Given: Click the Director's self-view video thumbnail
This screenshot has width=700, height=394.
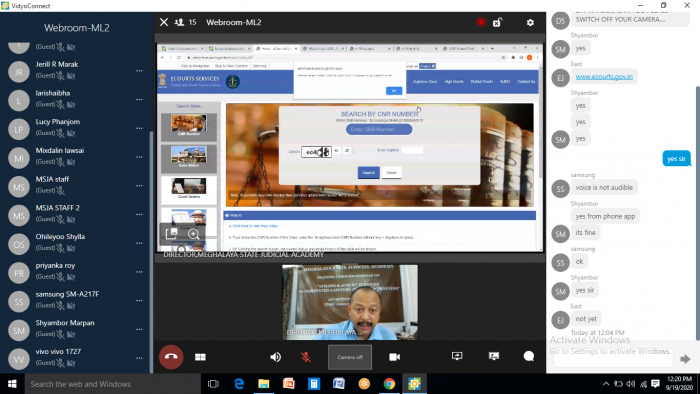Looking at the screenshot, I should 350,302.
